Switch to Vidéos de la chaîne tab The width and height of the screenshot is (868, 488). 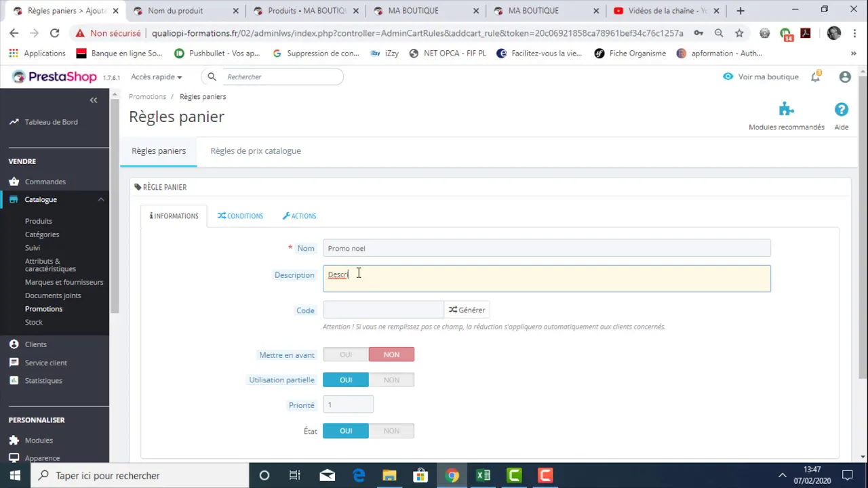pos(667,11)
